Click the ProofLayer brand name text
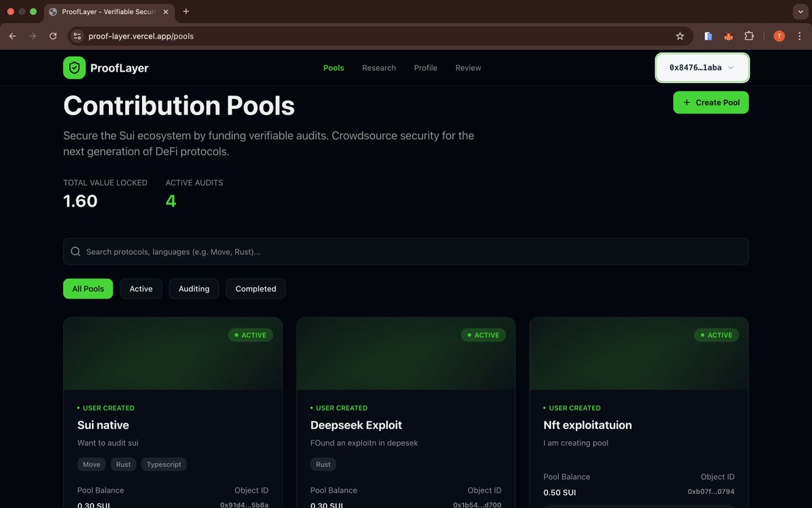This screenshot has width=812, height=508. (119, 68)
